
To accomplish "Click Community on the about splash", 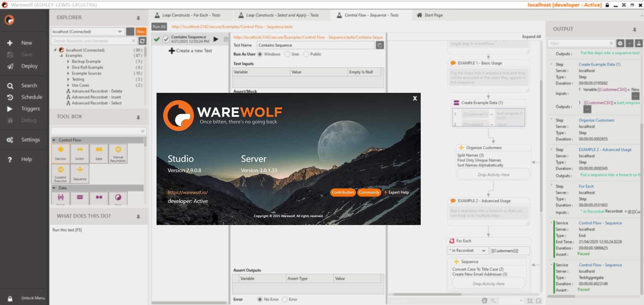I will (x=369, y=192).
